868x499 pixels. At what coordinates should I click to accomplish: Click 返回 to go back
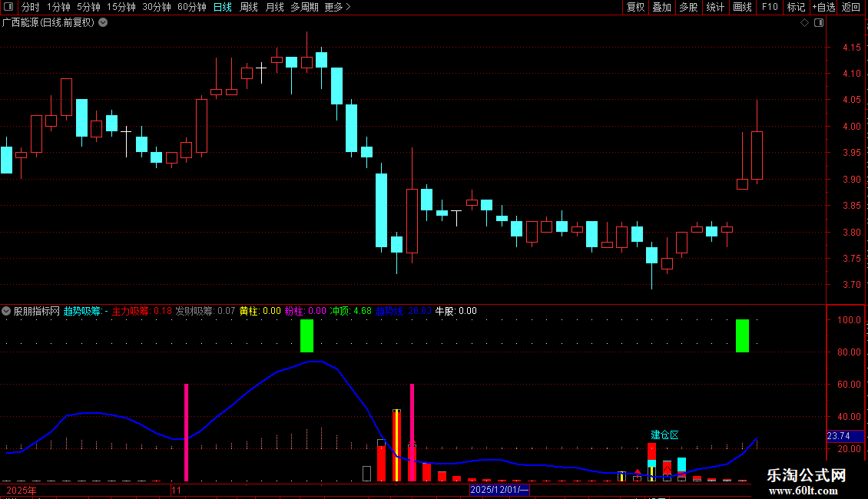(851, 7)
